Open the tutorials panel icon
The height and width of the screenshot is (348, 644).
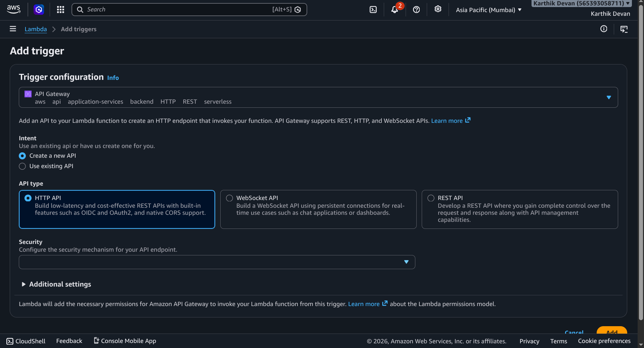point(624,29)
